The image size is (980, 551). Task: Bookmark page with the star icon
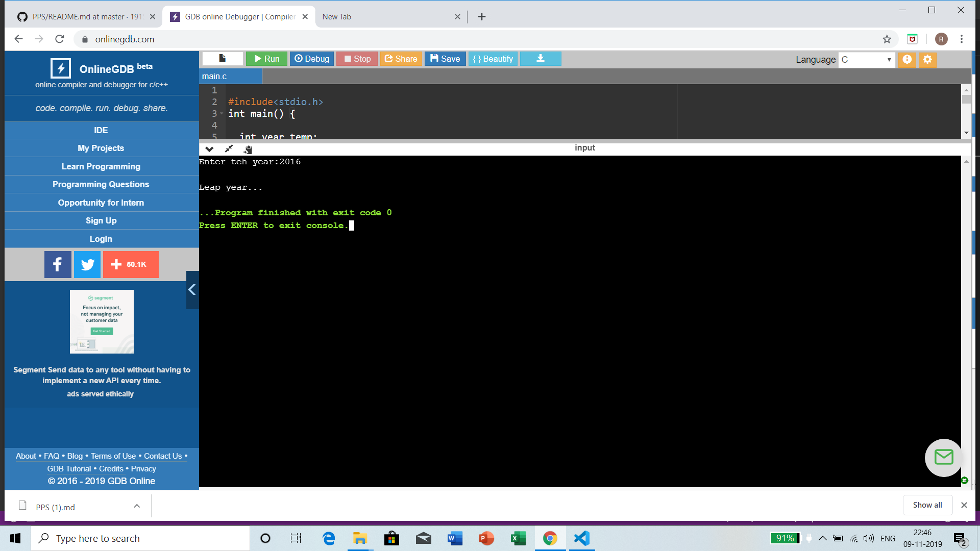tap(887, 39)
